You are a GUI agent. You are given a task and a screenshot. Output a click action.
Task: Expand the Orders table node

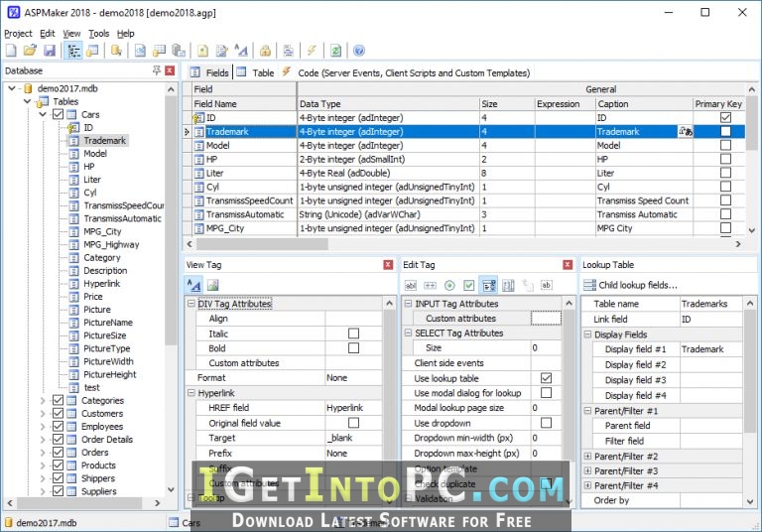coord(43,453)
